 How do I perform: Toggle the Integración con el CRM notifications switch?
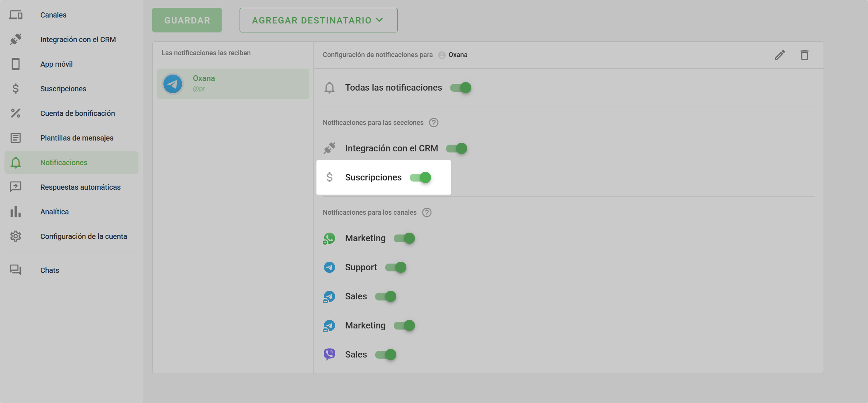click(457, 148)
